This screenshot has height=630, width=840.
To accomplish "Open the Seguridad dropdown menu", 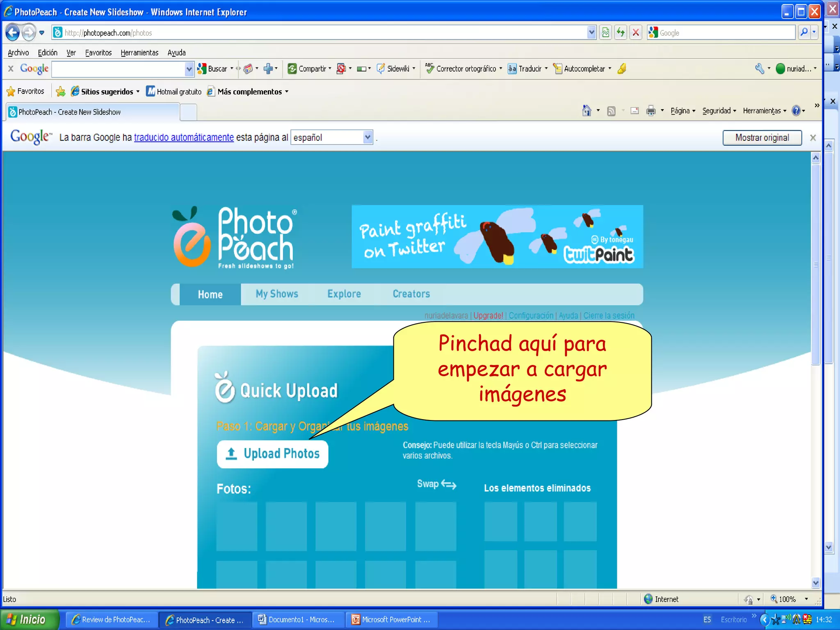I will (719, 111).
